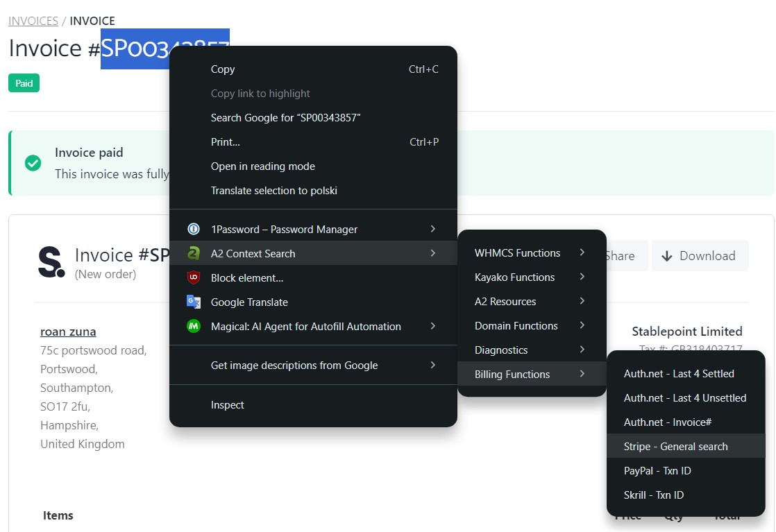Select Block element... menu entry
Viewport: 776px width, 532px height.
click(313, 278)
